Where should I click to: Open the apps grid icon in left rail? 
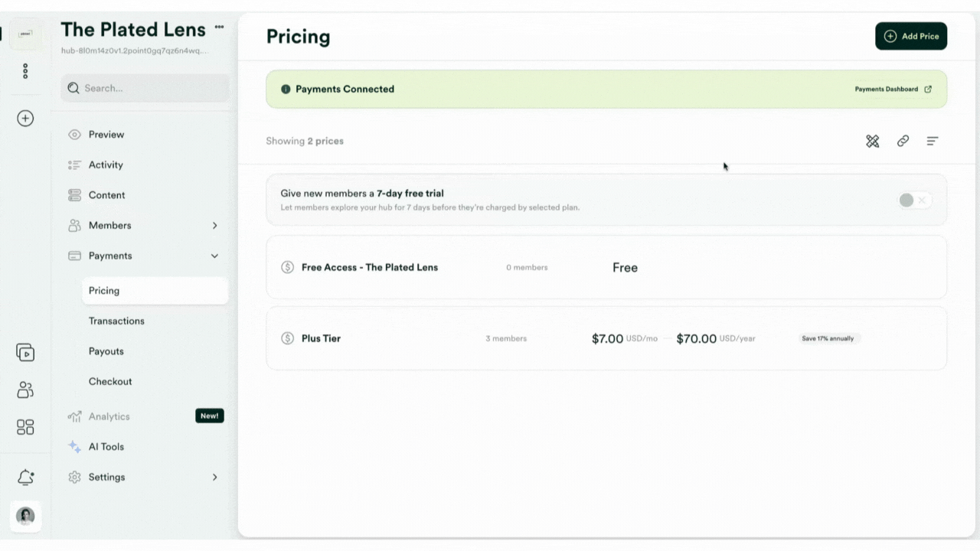tap(25, 427)
